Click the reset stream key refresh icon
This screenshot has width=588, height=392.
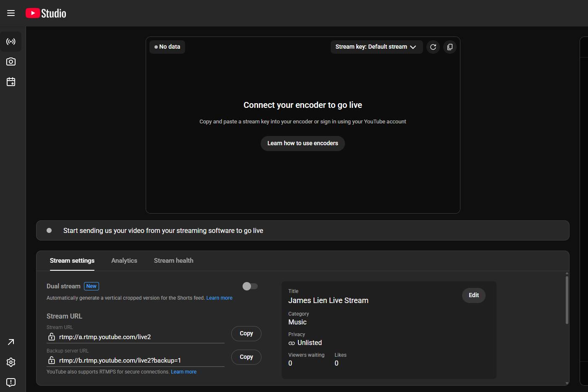coord(433,47)
